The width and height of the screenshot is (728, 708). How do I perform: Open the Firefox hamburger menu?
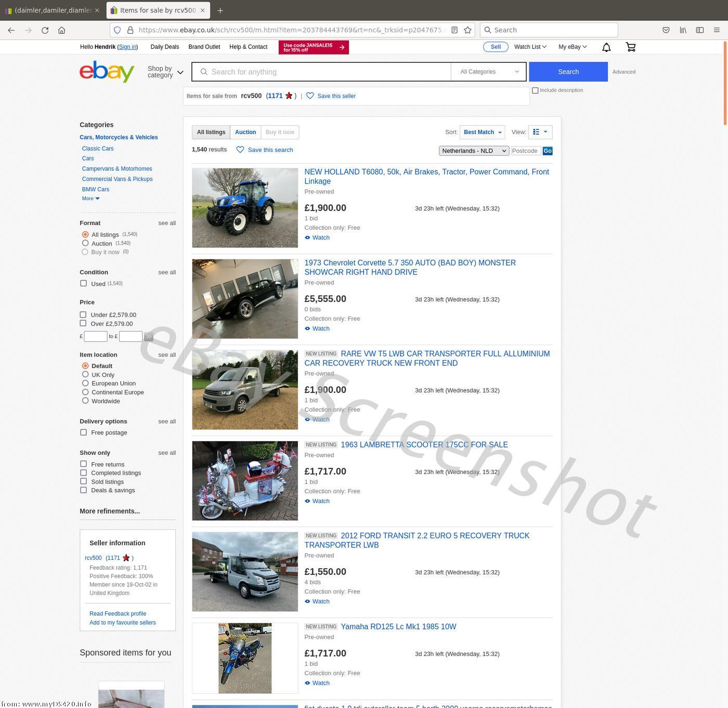click(717, 30)
